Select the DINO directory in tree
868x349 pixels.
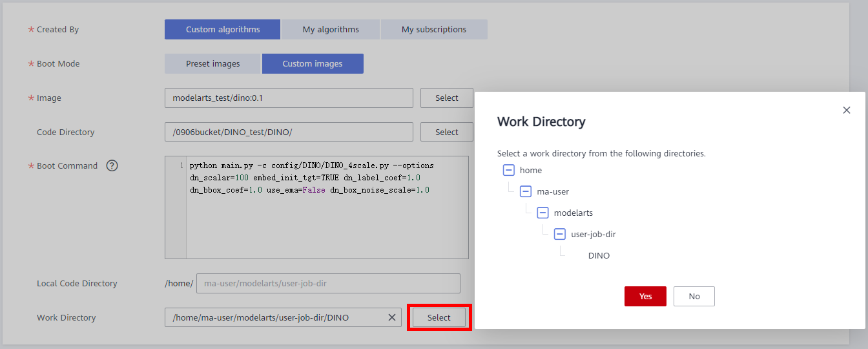point(599,255)
